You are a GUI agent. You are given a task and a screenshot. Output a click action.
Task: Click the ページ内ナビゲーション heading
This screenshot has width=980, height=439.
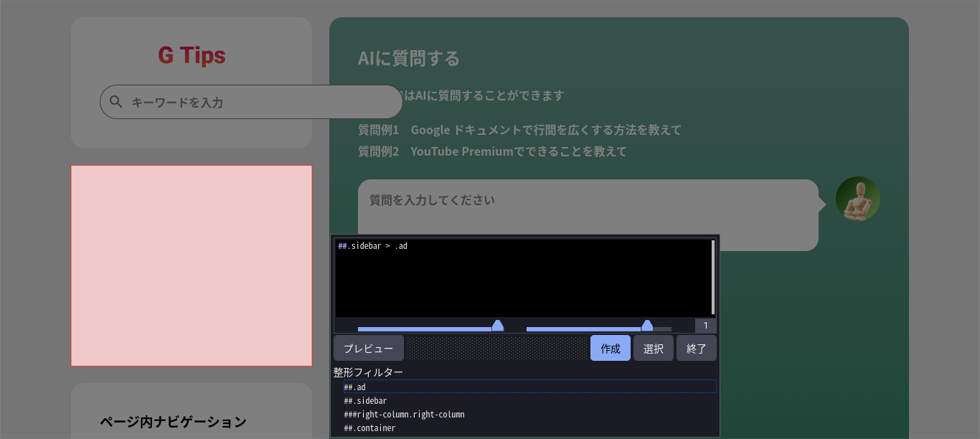pos(173,422)
